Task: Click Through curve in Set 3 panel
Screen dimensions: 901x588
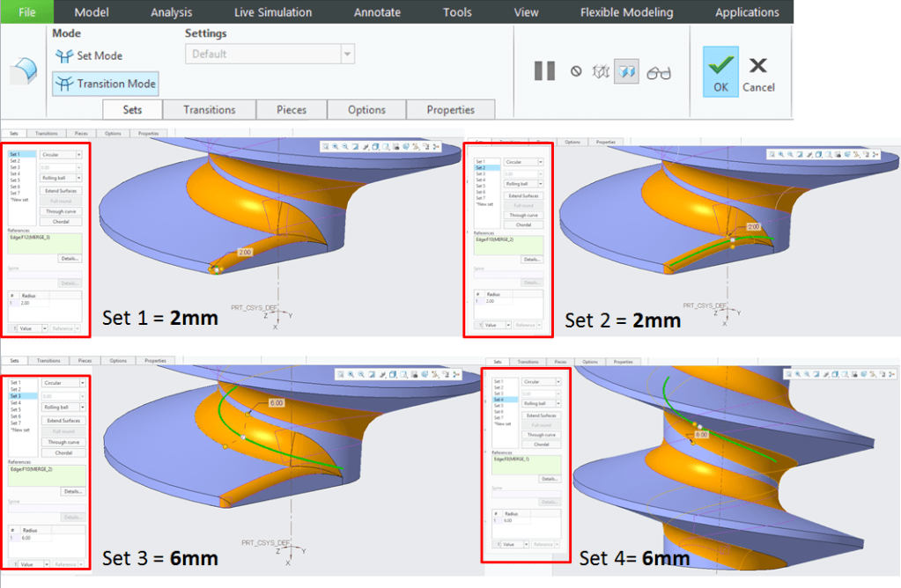Action: [x=62, y=441]
